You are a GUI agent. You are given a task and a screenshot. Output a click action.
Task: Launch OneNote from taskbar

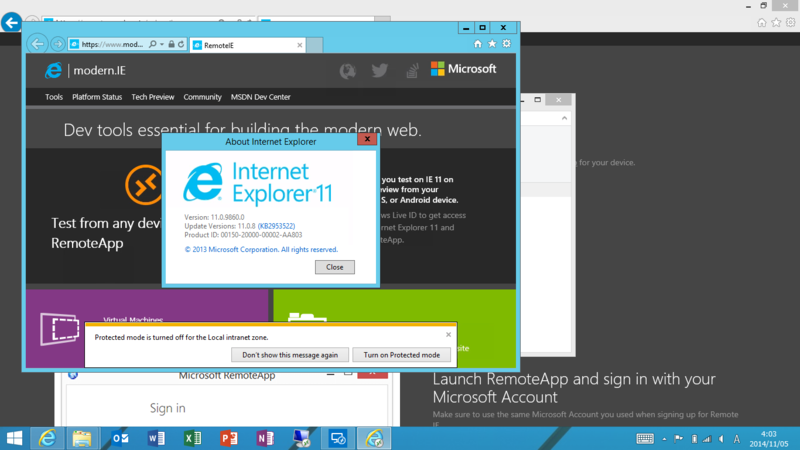[x=265, y=438]
